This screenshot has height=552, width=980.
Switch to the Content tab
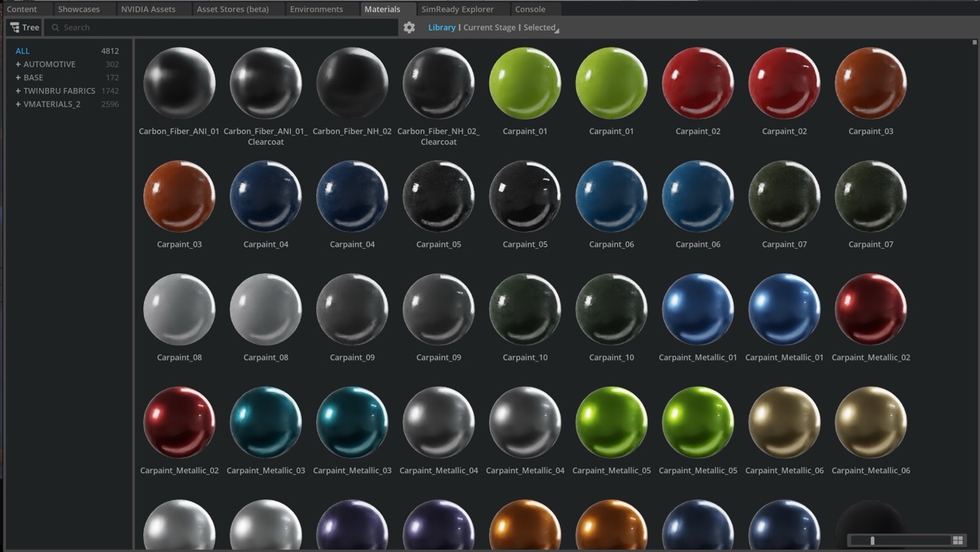pyautogui.click(x=22, y=9)
